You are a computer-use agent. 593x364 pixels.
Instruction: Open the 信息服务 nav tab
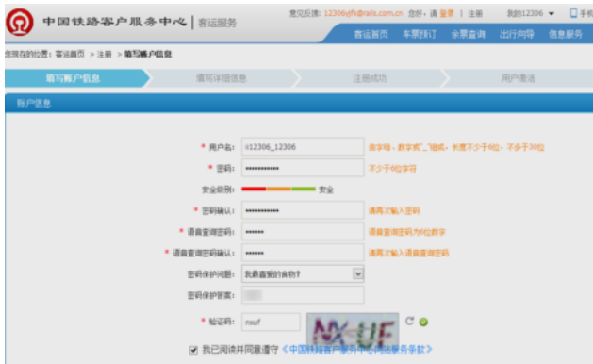pyautogui.click(x=566, y=35)
